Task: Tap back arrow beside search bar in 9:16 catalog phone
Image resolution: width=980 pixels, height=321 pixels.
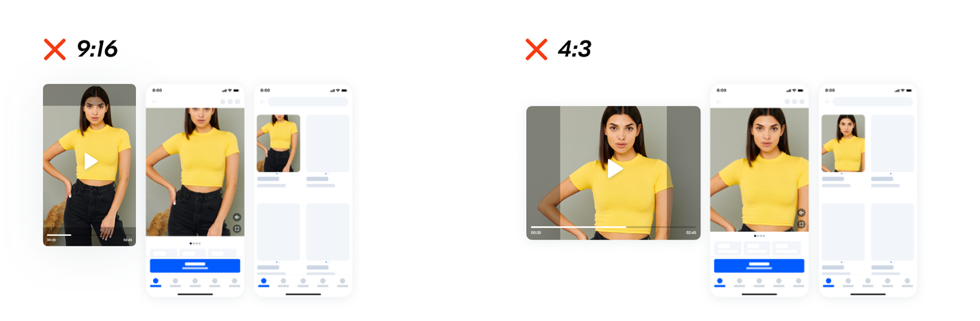Action: 263,102
